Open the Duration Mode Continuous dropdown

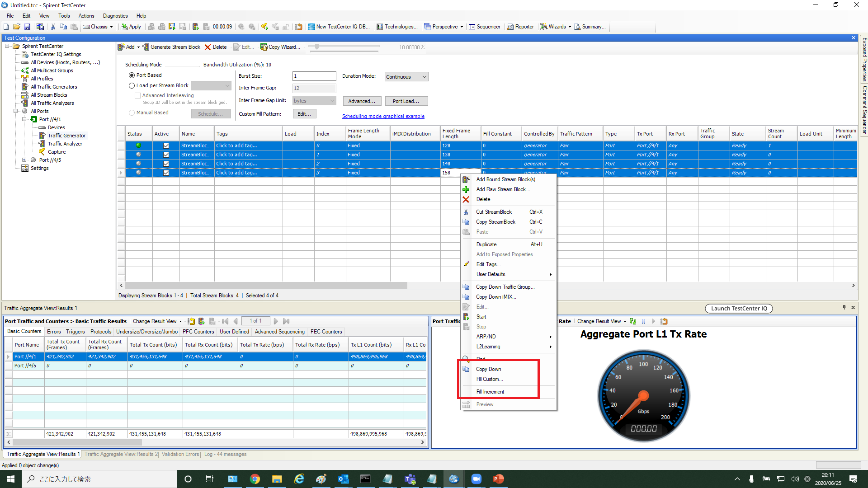(x=406, y=77)
